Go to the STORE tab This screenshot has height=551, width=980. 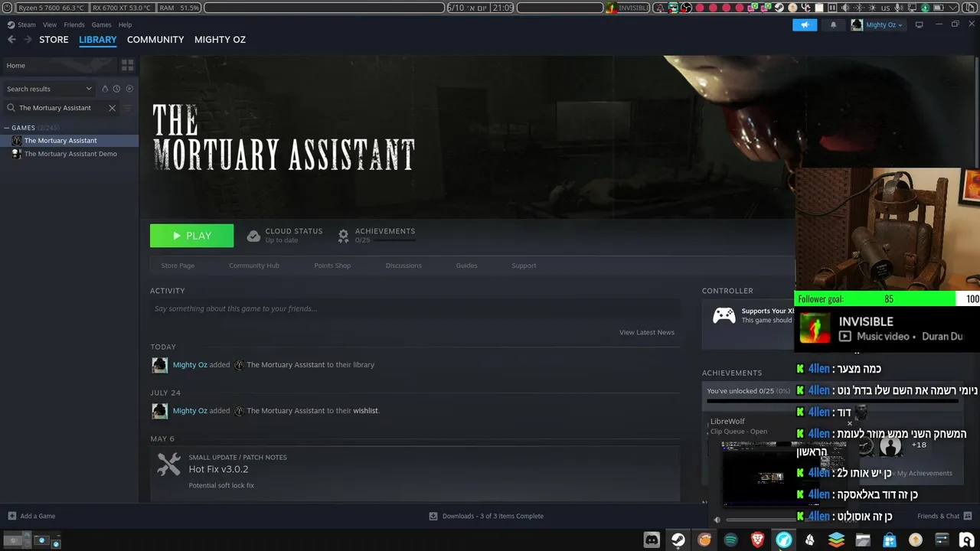54,39
